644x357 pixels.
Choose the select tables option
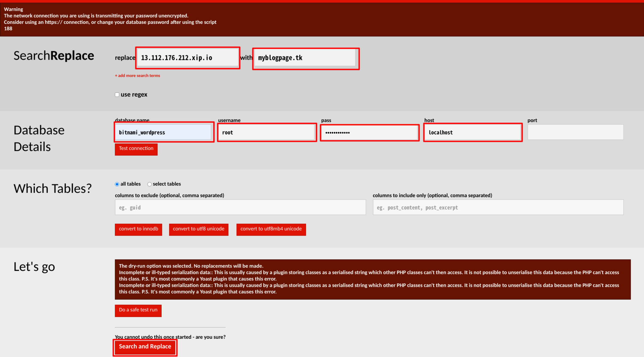click(149, 184)
